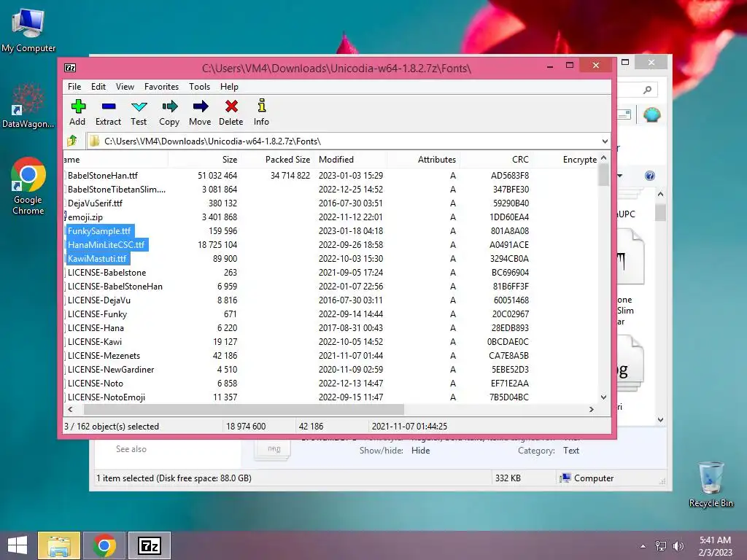Sort by the Size column header
This screenshot has width=747, height=560.
point(204,160)
